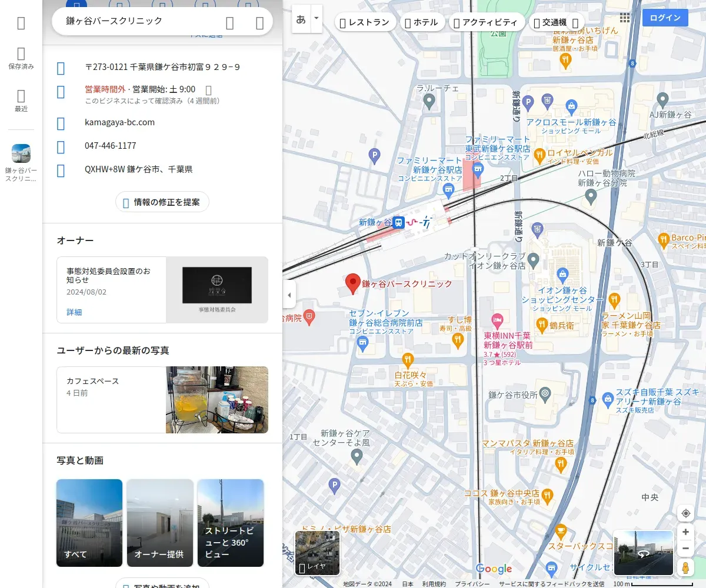The image size is (706, 588).
Task: Click the 白花咲々 restaurant icon
Action: [x=408, y=360]
